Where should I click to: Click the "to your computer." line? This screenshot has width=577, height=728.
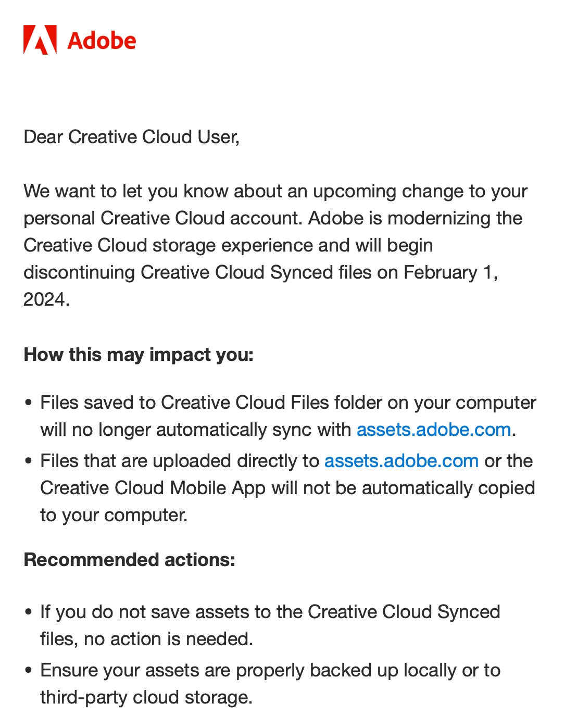click(x=114, y=515)
